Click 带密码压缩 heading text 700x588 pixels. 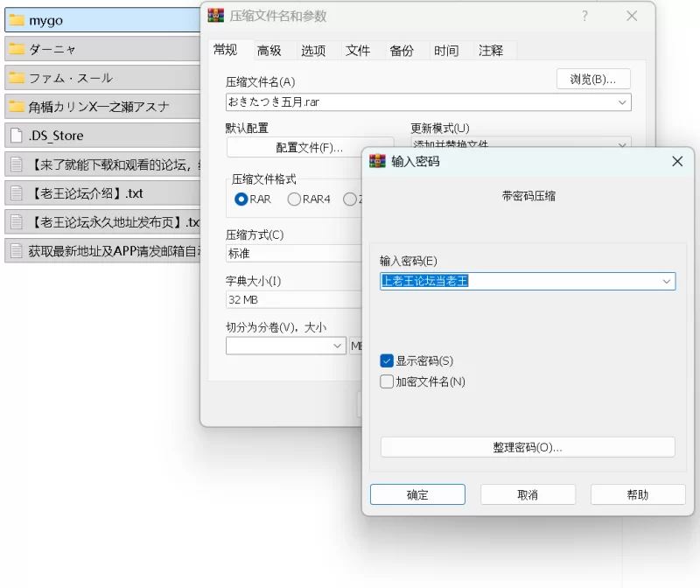pyautogui.click(x=528, y=196)
